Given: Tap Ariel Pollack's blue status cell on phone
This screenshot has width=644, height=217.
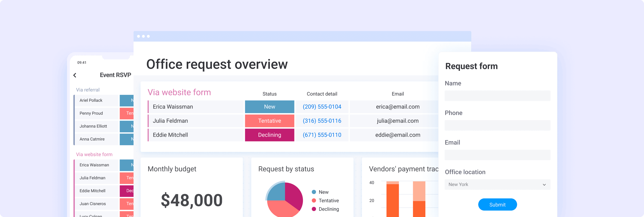Looking at the screenshot, I should (x=127, y=100).
